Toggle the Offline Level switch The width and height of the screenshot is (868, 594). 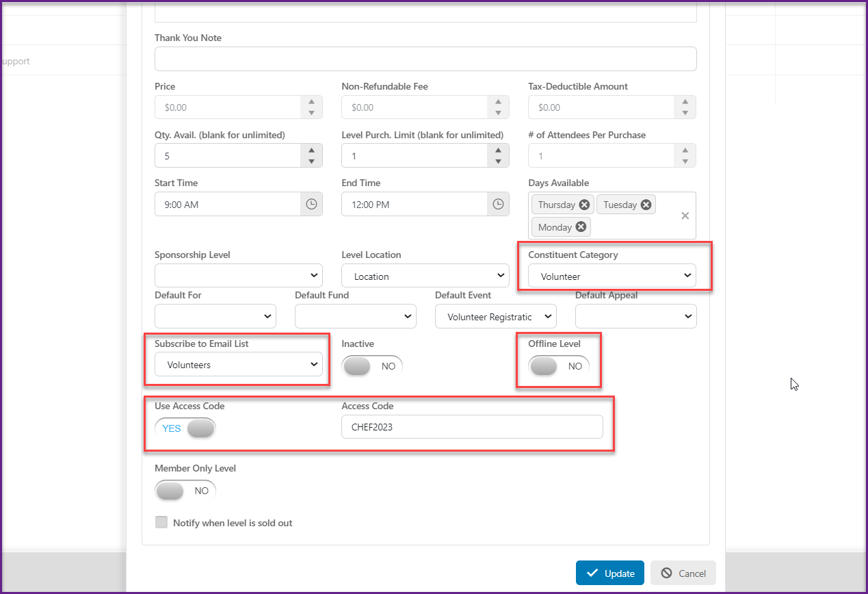pos(559,366)
